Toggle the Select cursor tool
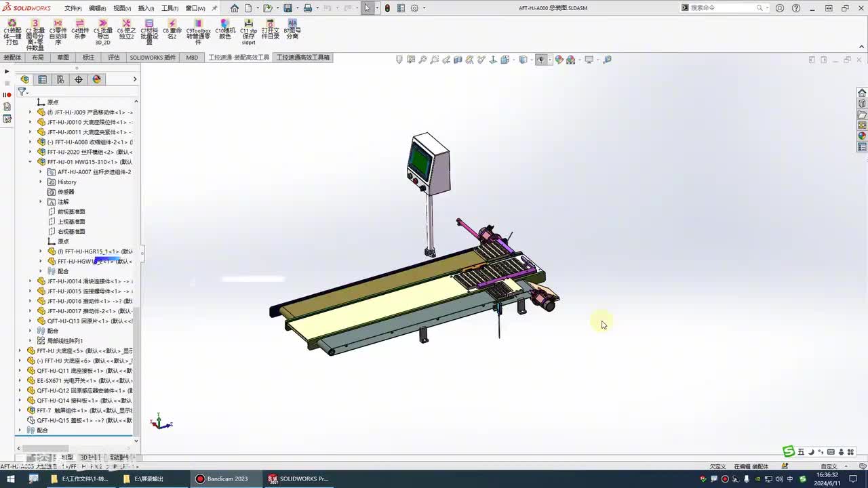This screenshot has height=488, width=868. 367,8
